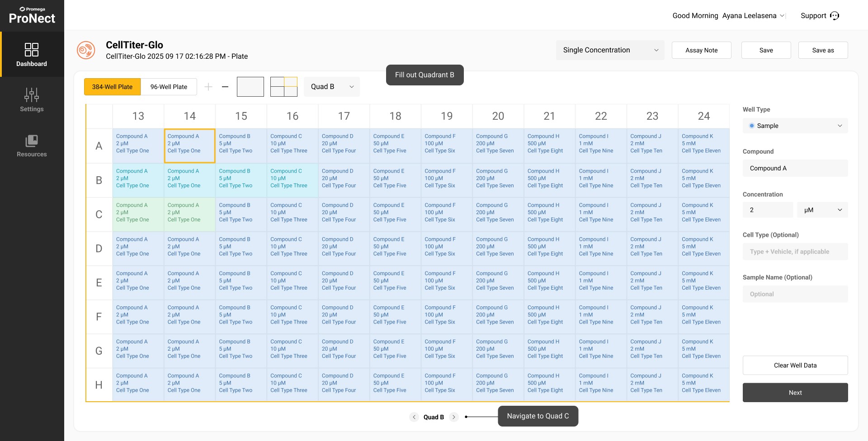
Task: Select well C16 Compound C
Action: (x=292, y=214)
